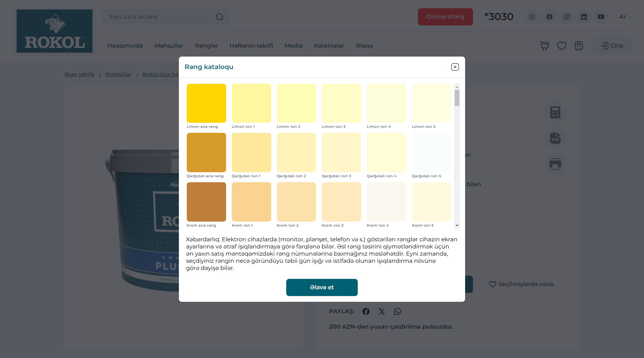The image size is (644, 358).
Task: Click the PDF download icon
Action: [555, 138]
